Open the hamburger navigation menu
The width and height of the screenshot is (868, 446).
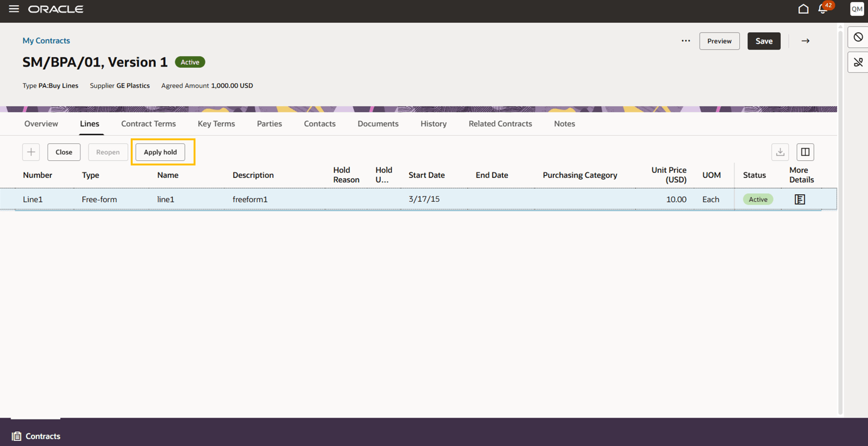pyautogui.click(x=14, y=9)
